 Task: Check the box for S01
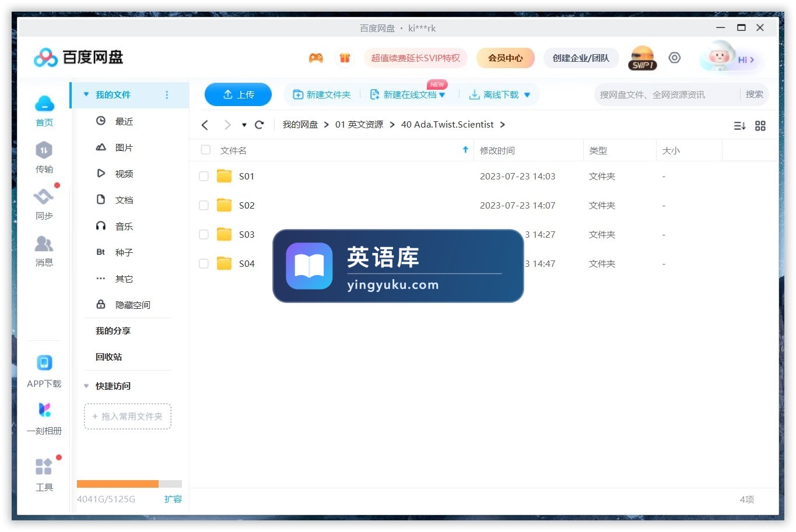point(204,176)
